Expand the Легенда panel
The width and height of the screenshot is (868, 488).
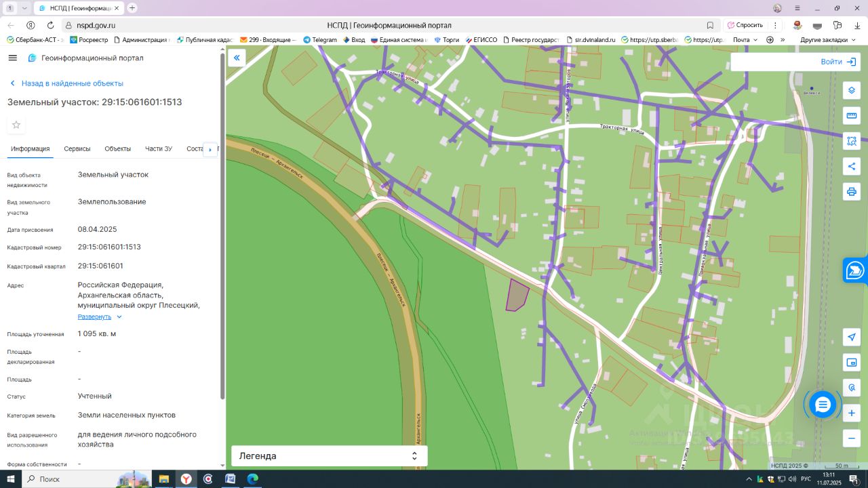point(330,456)
